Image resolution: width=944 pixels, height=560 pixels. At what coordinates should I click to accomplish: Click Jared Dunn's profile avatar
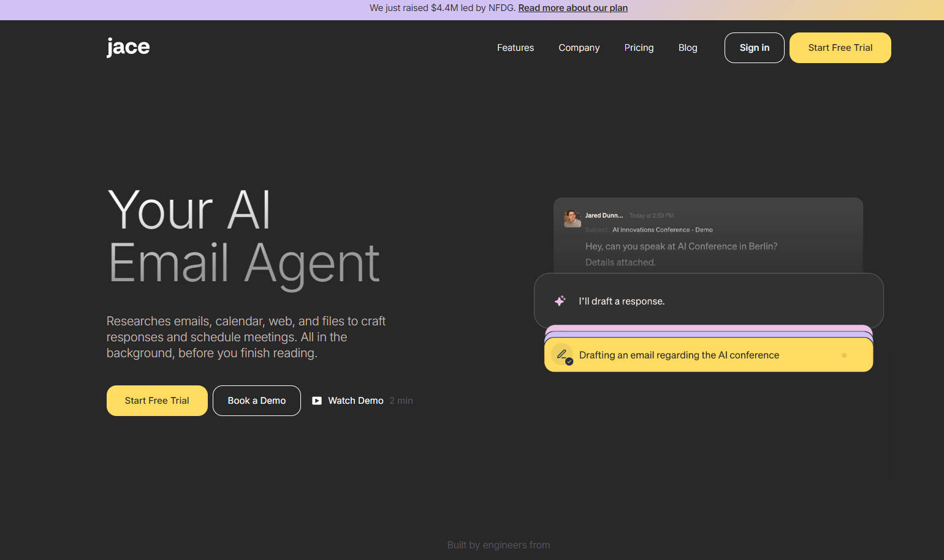[x=573, y=219]
